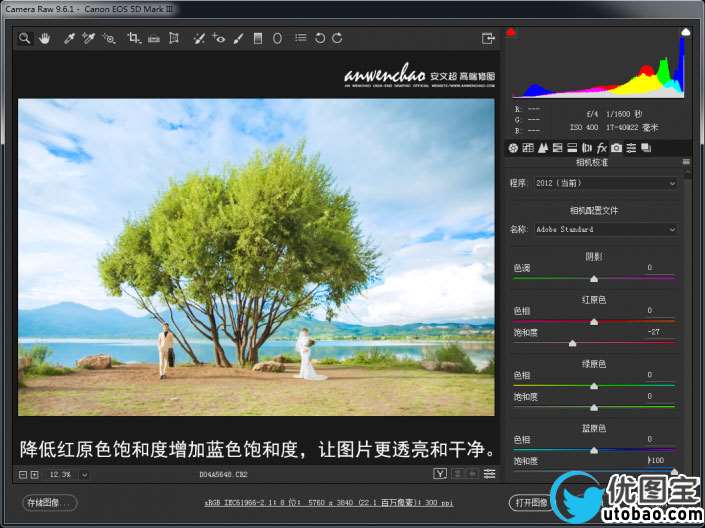This screenshot has height=528, width=705.
Task: Select the Crop tool
Action: 134,39
